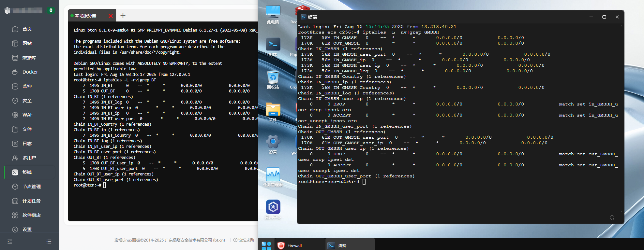Image resolution: width=644 pixels, height=250 pixels.
Task: Open the Docker section in sidebar
Action: (30, 72)
